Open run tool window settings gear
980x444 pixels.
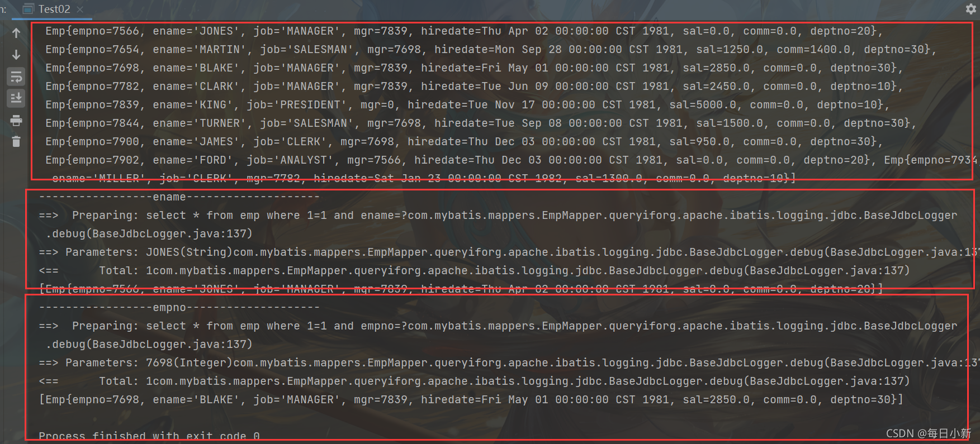tap(971, 9)
